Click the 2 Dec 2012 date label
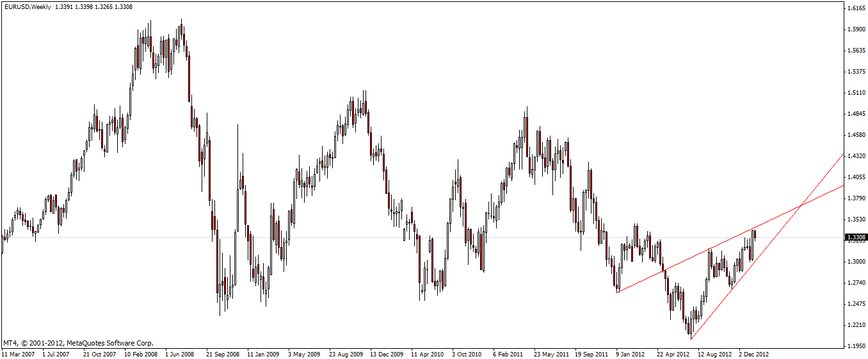868x359 pixels. 754,353
